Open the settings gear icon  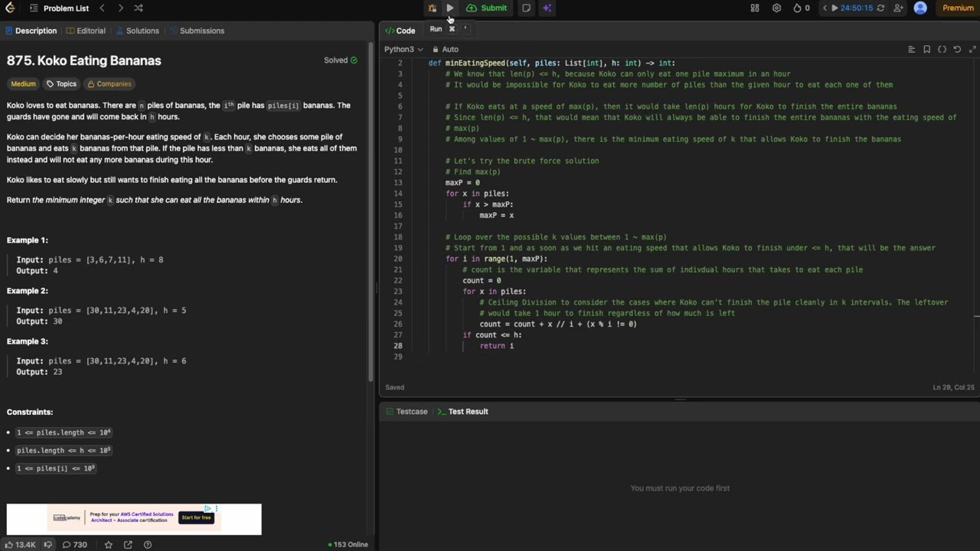[776, 8]
